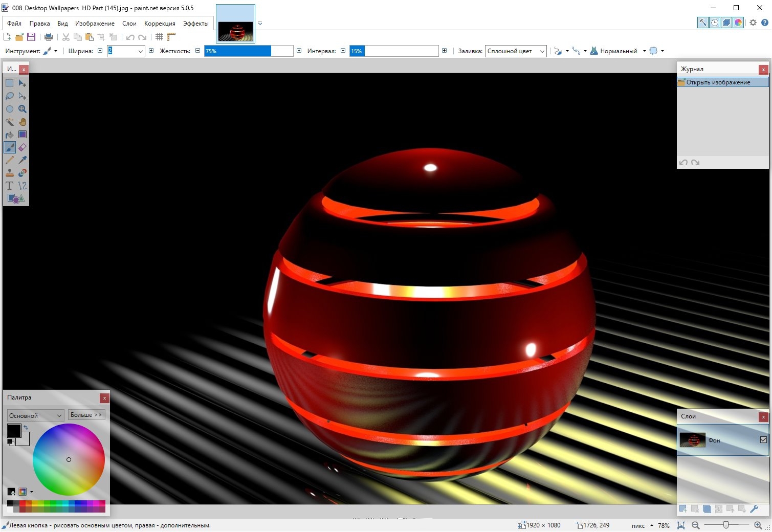Toggle the pixel grid view button
The image size is (772, 532).
click(159, 37)
